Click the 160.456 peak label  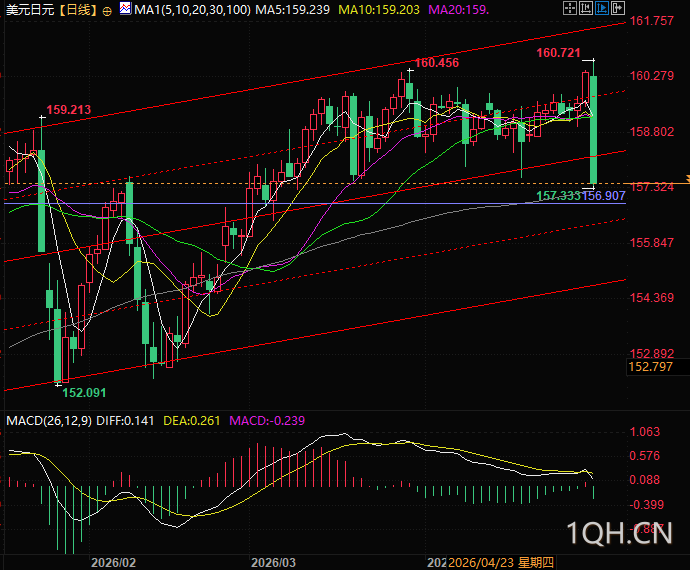pos(437,63)
